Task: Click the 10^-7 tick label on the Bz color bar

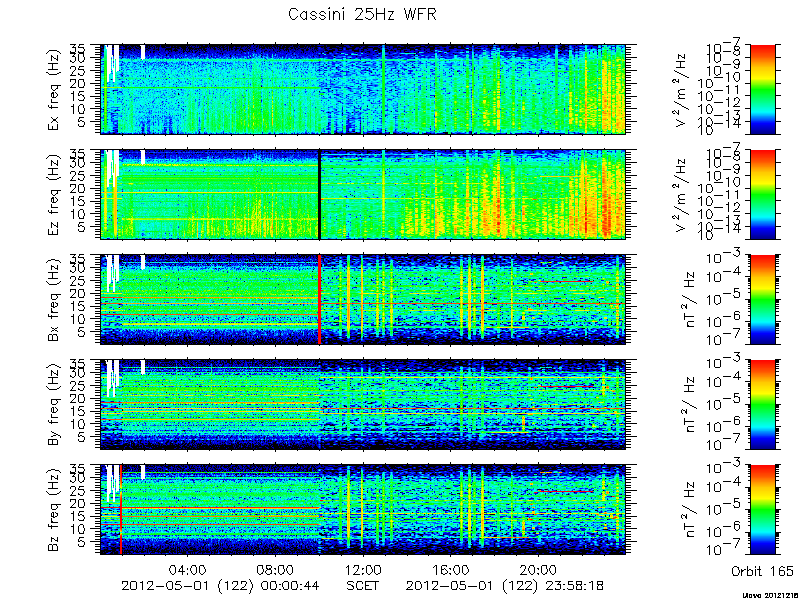Action: 724,550
